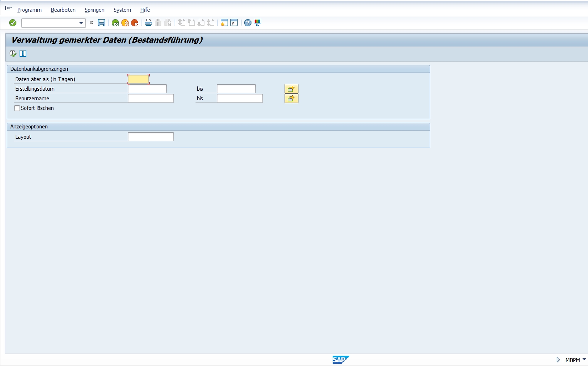The image size is (588, 366).
Task: Click the Previous Page icon
Action: pyautogui.click(x=191, y=23)
